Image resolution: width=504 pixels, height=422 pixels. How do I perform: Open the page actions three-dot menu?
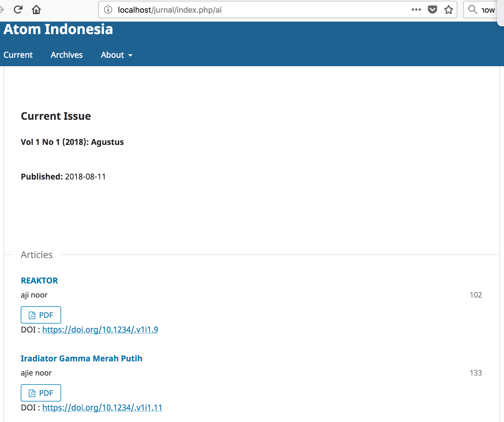pyautogui.click(x=416, y=10)
